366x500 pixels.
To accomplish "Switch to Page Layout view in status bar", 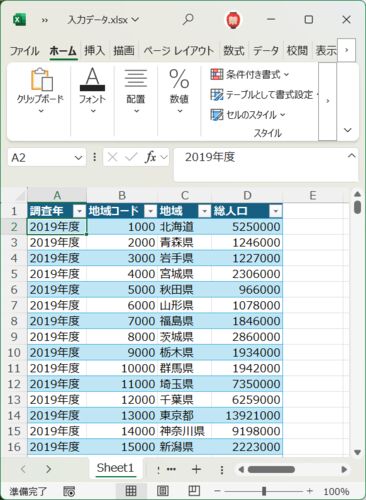I will pos(162,491).
